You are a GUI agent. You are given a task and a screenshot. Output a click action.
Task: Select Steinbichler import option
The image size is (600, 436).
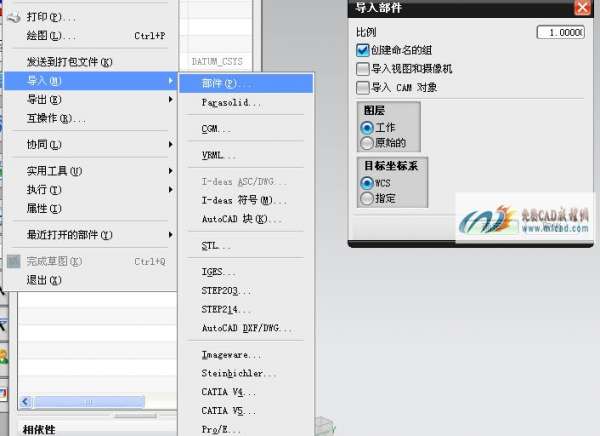pos(246,373)
